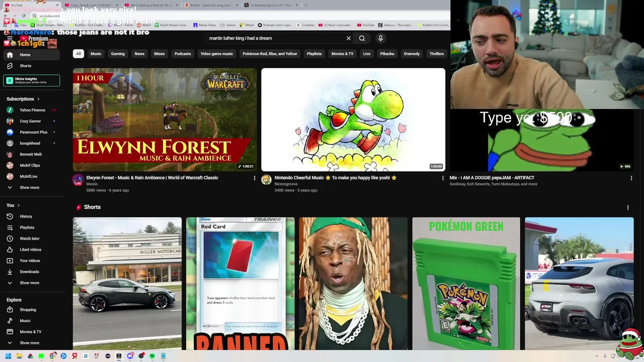This screenshot has width=644, height=362.
Task: Open the Nintengroove channel avatar
Action: (x=266, y=179)
